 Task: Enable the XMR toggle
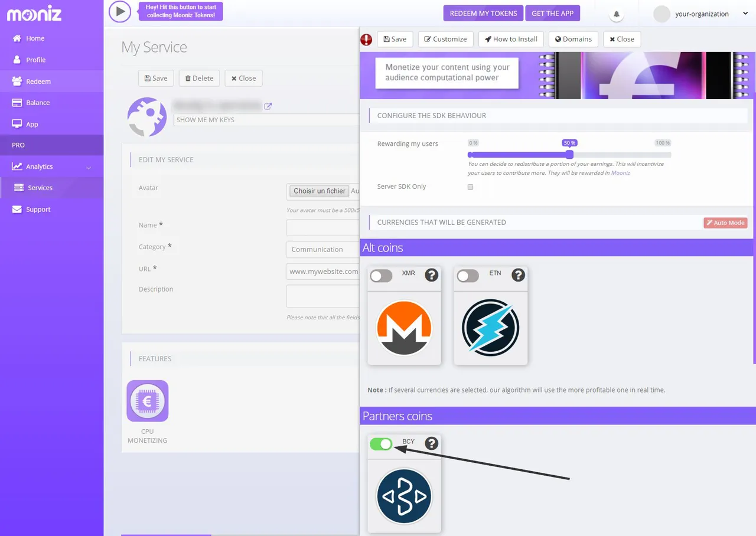[x=381, y=276]
